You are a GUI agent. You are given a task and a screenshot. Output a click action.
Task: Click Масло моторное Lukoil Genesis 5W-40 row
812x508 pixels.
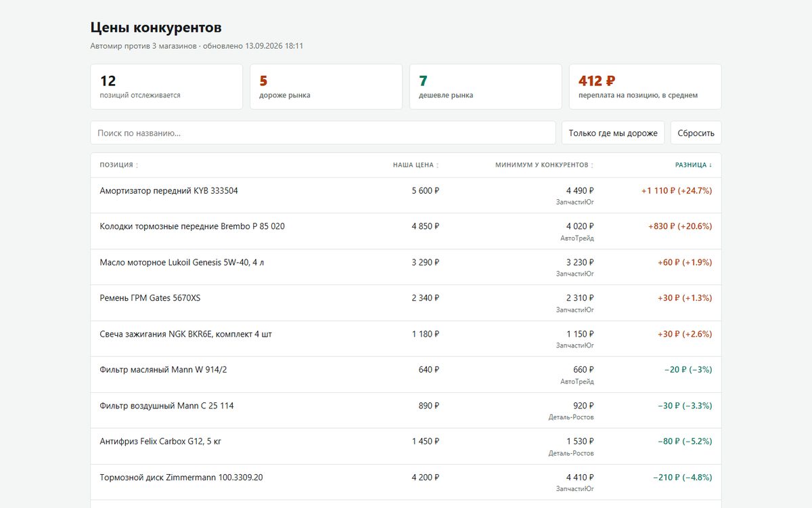[406, 268]
